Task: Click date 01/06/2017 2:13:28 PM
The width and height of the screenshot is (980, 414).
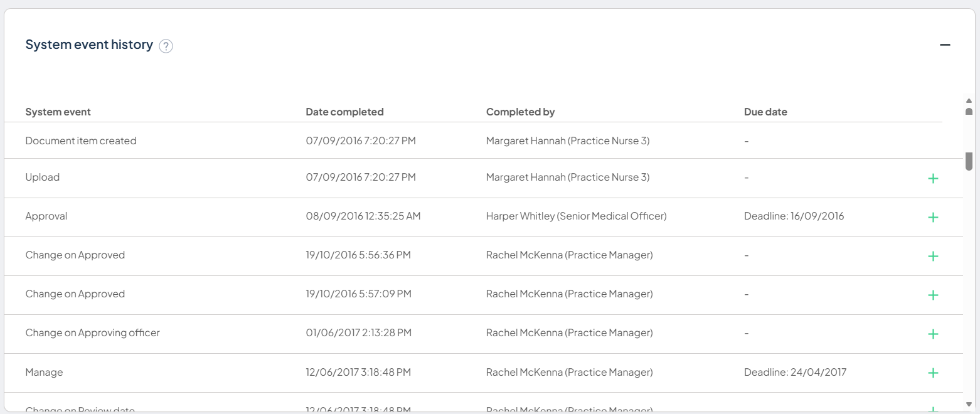Action: (358, 333)
